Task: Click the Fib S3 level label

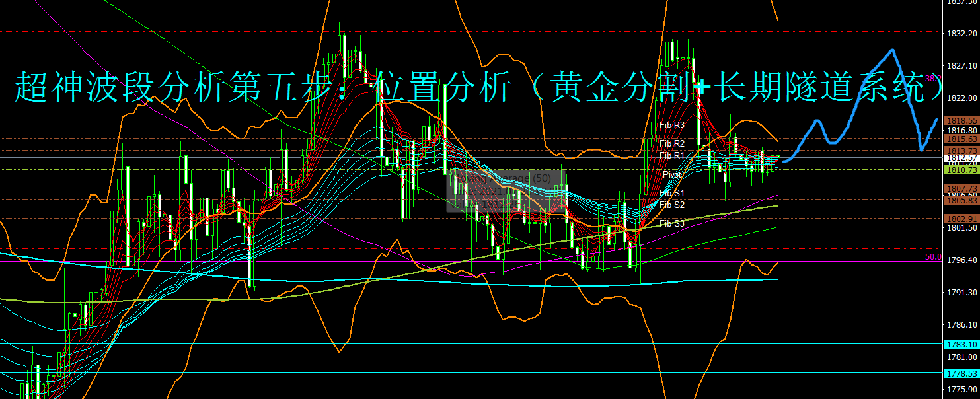Action: tap(672, 224)
